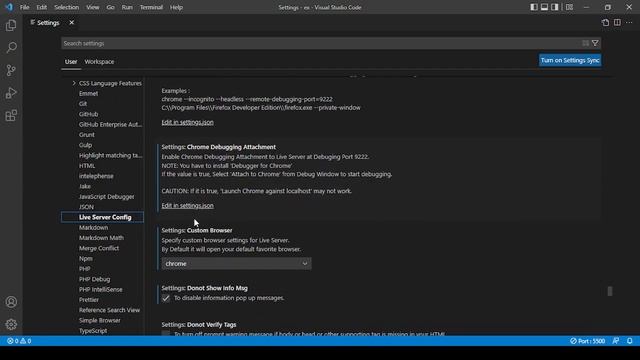The height and width of the screenshot is (360, 640).
Task: Select Merge Conflict in settings tree
Action: point(99,248)
